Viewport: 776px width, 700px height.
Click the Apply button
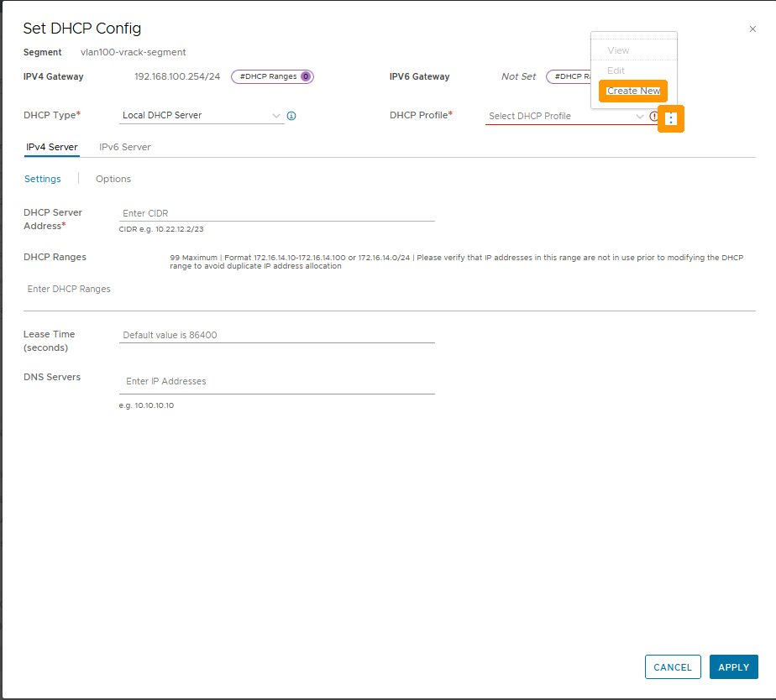733,666
